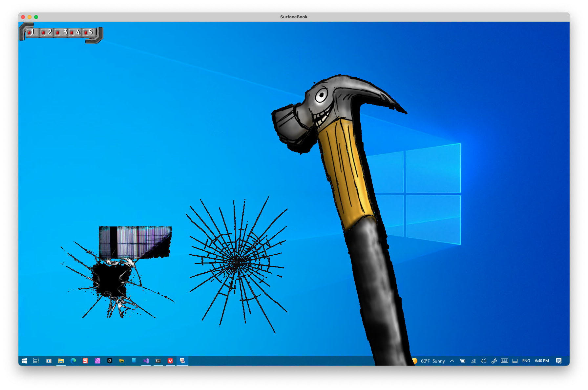Select weapon slot 1 in the toolbar
This screenshot has height=390, width=588.
[x=32, y=32]
